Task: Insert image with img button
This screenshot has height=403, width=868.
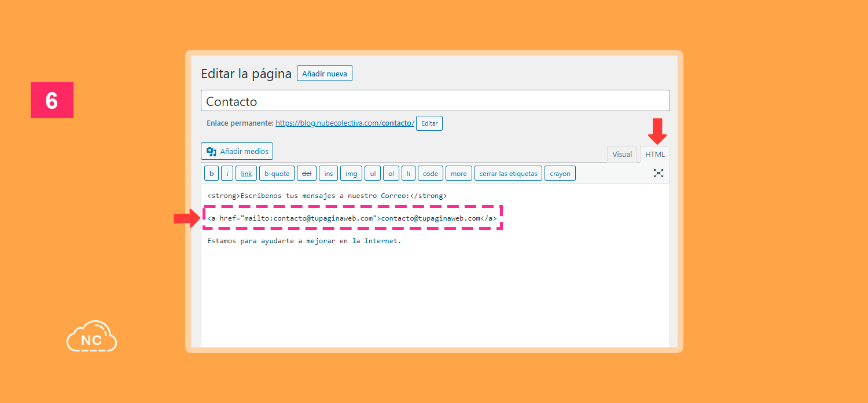Action: click(351, 173)
